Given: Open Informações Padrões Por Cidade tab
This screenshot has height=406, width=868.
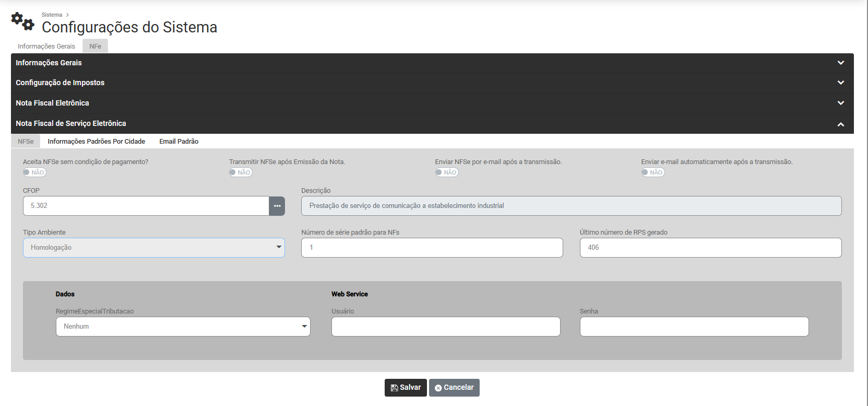Looking at the screenshot, I should [x=97, y=142].
